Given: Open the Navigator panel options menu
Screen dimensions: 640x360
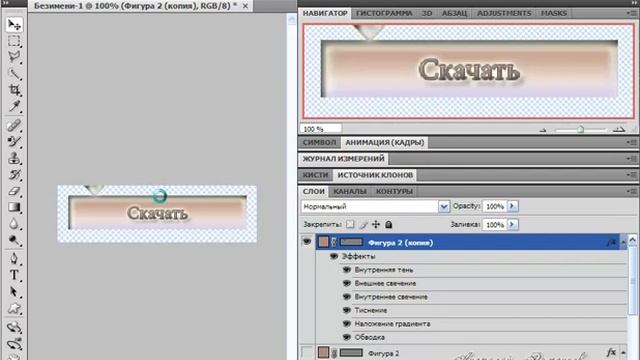Looking at the screenshot, I should (632, 13).
